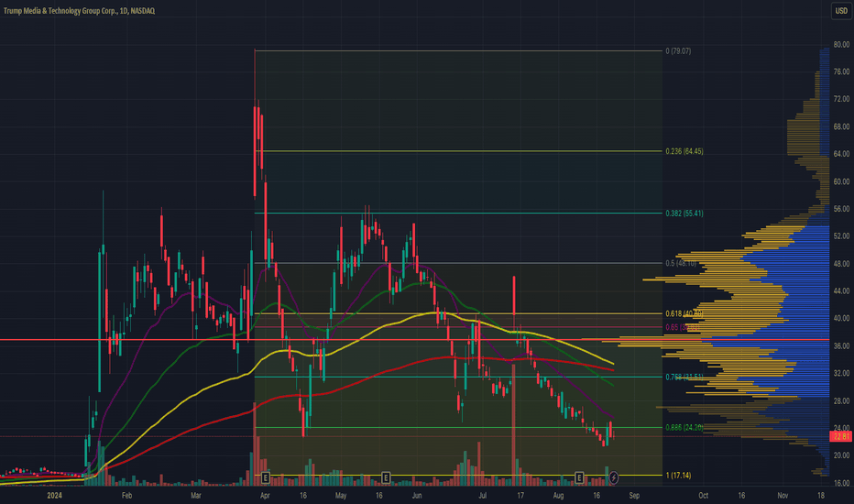Open the USD currency selector
The height and width of the screenshot is (504, 854).
841,11
